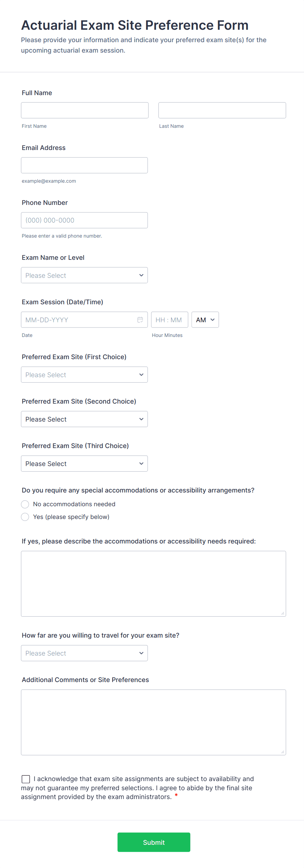
Task: Click the Phone Number field
Action: click(x=84, y=220)
